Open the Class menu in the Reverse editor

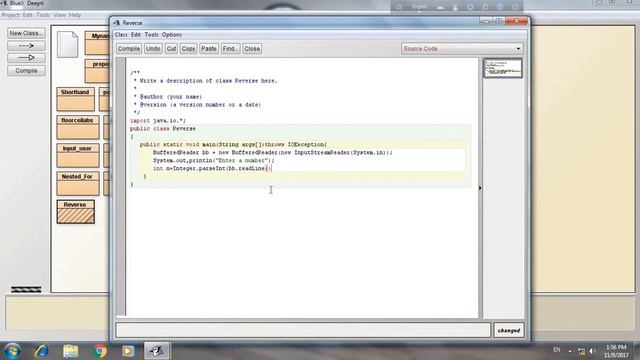click(121, 35)
